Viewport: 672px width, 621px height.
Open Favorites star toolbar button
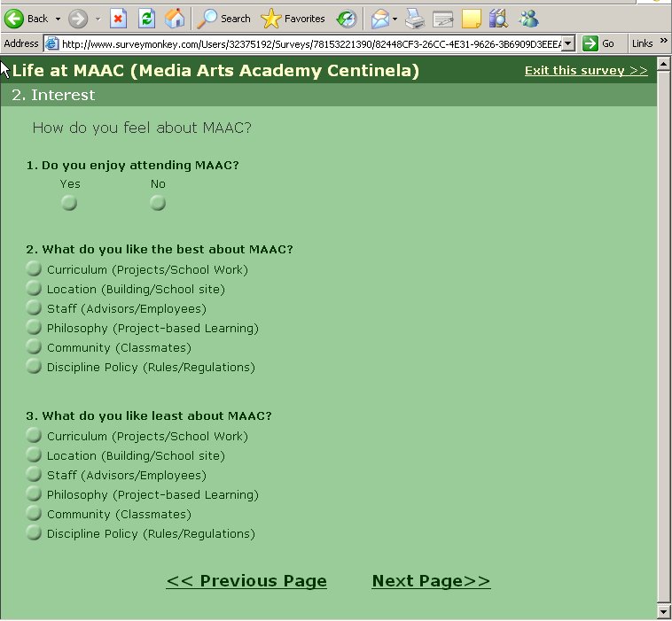[293, 19]
